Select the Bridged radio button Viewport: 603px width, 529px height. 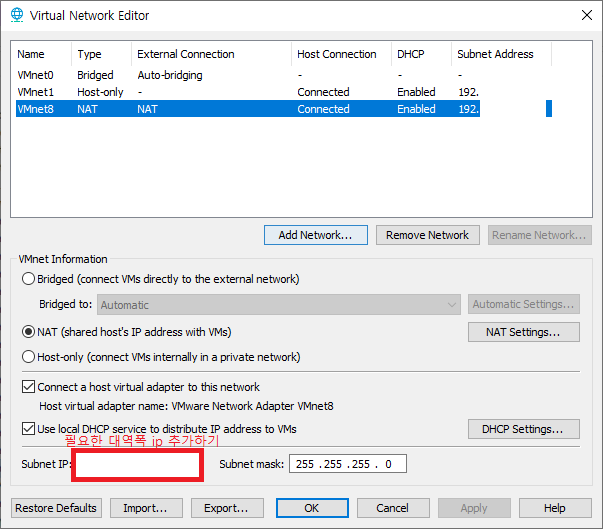[x=28, y=279]
